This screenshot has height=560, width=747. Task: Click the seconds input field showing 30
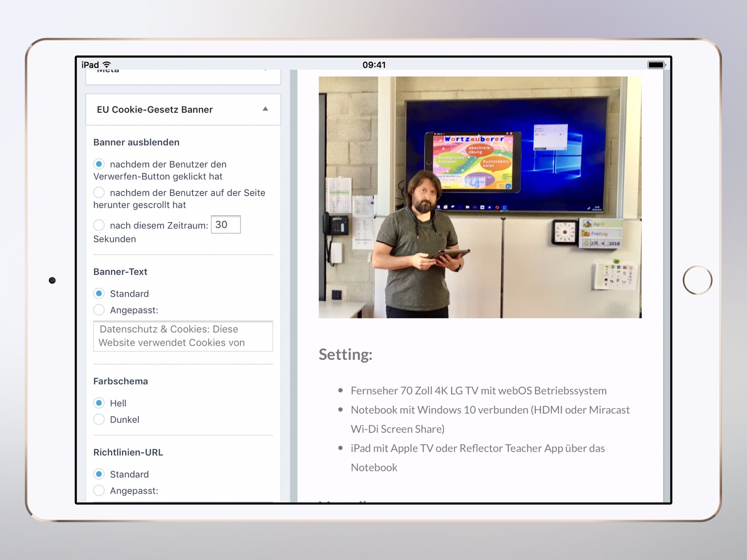click(x=226, y=225)
